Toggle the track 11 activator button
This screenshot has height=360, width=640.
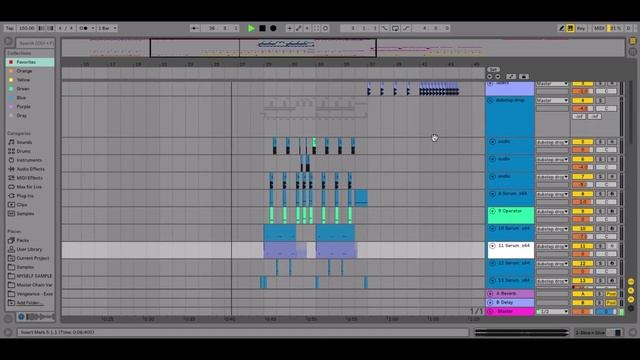582,246
